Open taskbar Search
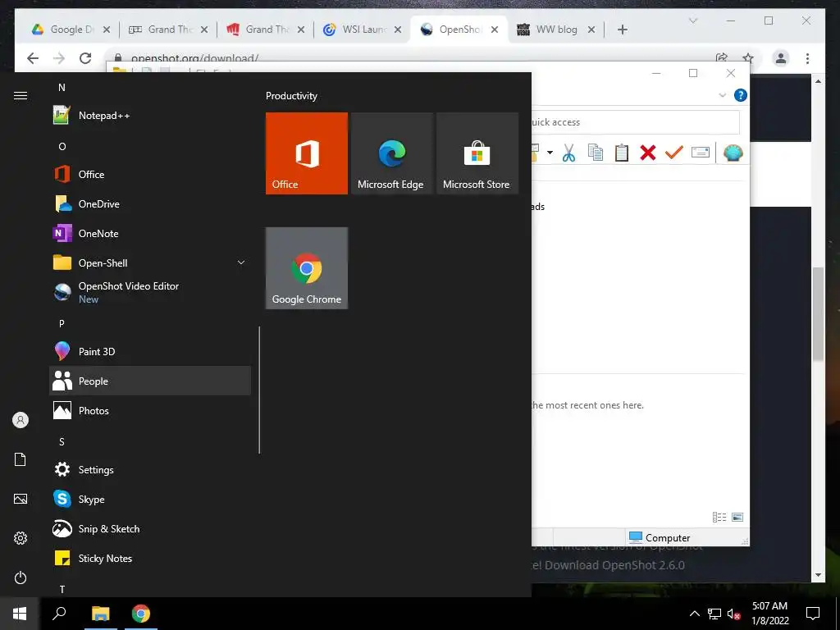Viewport: 840px width, 630px height. [59, 614]
